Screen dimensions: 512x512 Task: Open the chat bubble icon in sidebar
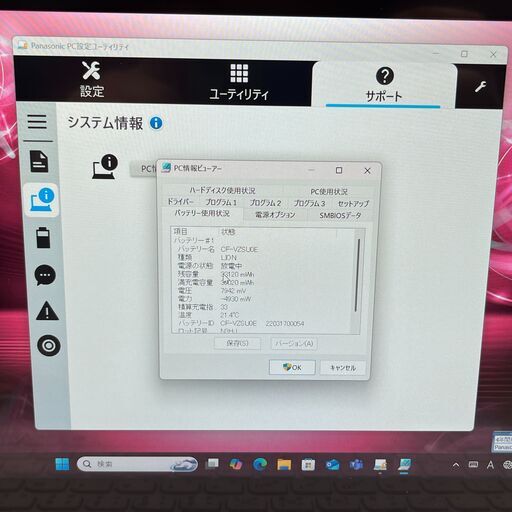45,275
